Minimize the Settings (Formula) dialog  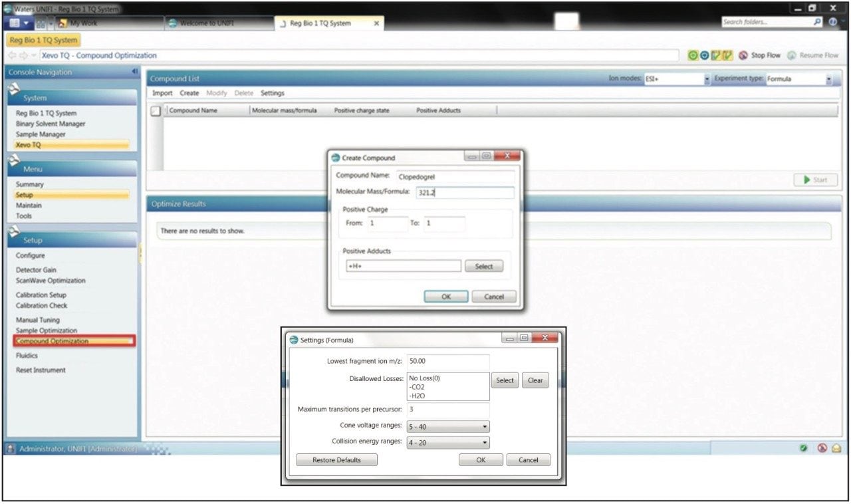511,338
